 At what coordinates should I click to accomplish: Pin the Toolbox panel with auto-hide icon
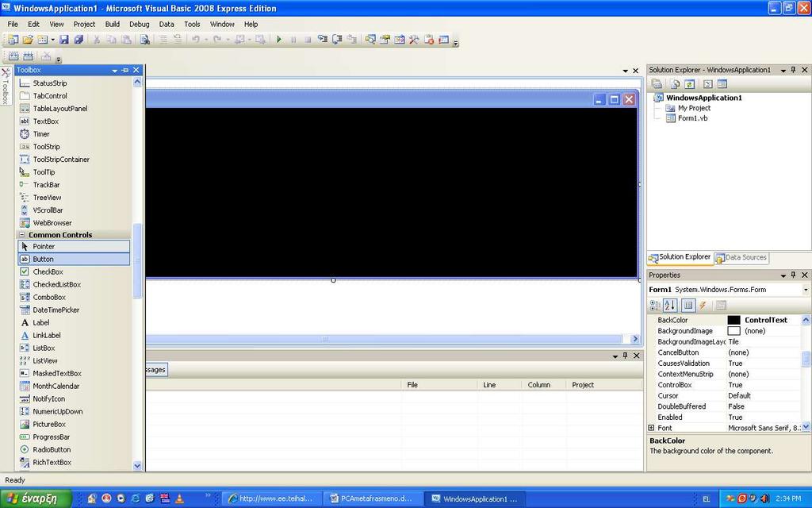(x=125, y=70)
